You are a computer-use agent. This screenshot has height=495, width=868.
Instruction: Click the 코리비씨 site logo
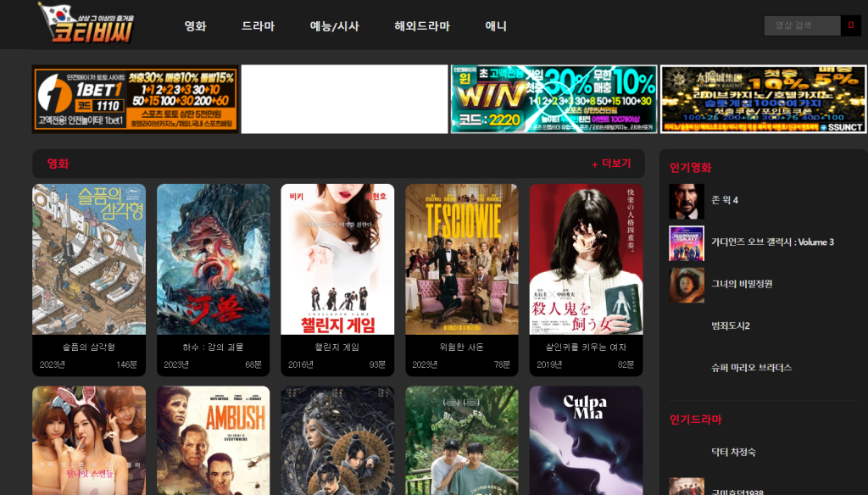[x=86, y=24]
